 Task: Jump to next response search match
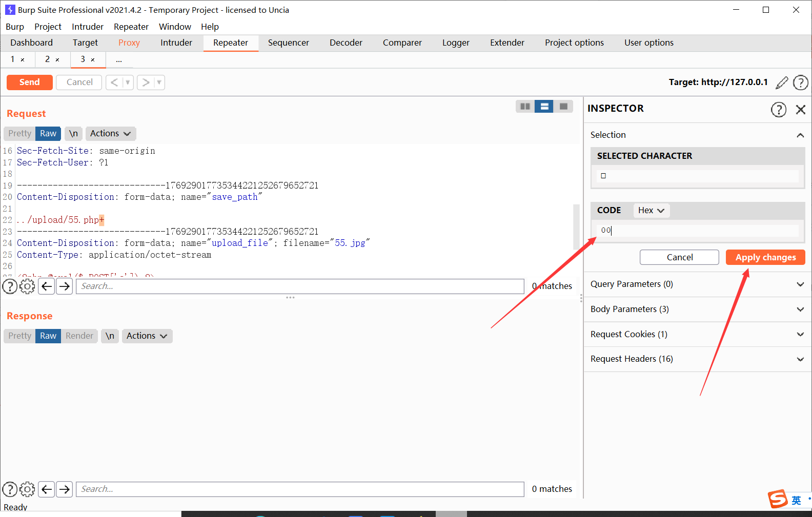pyautogui.click(x=64, y=489)
